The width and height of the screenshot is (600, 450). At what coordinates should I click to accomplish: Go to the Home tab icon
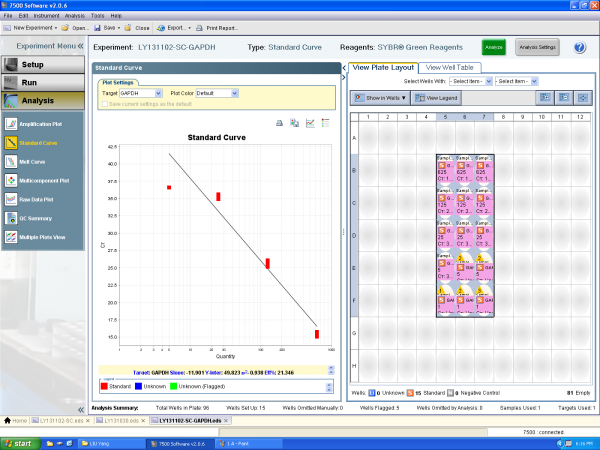pos(7,421)
